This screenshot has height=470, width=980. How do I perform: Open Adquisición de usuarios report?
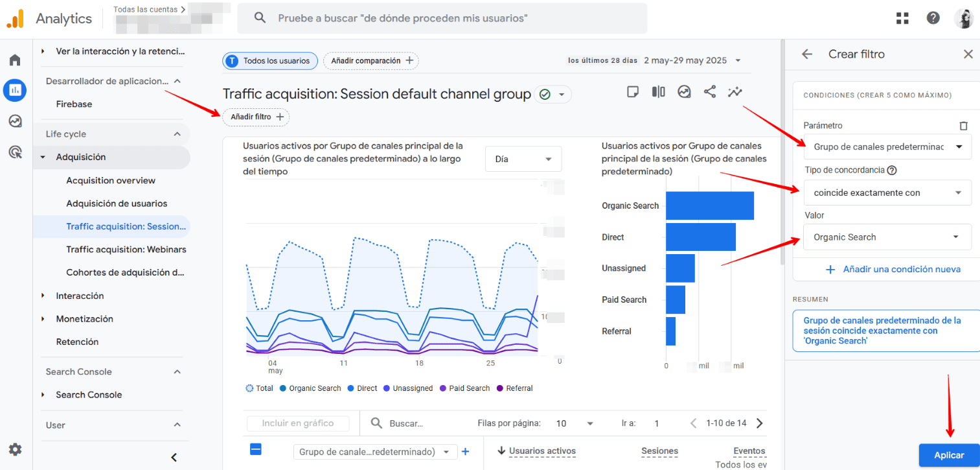pos(117,204)
